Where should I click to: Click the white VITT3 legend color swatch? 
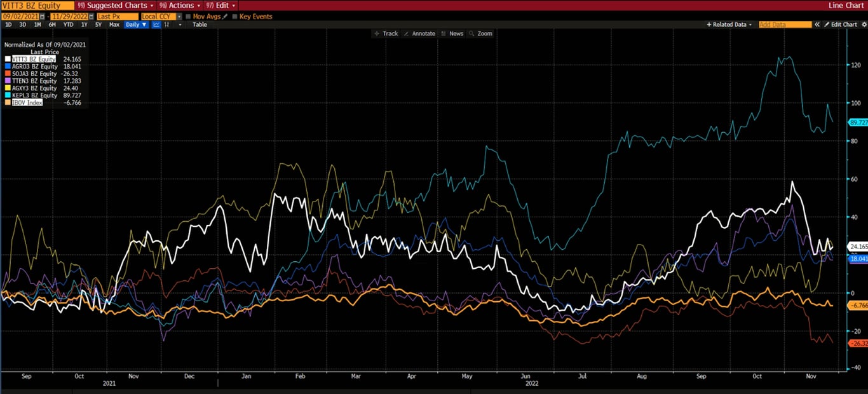[8, 59]
